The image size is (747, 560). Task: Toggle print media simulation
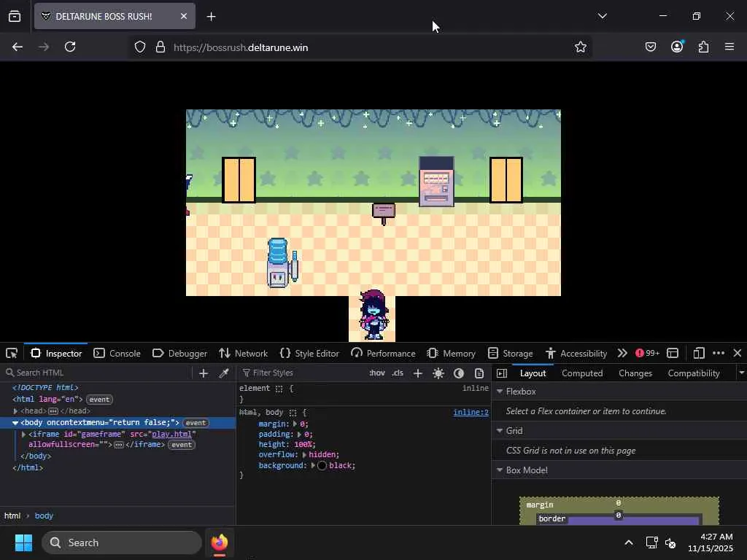[479, 373]
